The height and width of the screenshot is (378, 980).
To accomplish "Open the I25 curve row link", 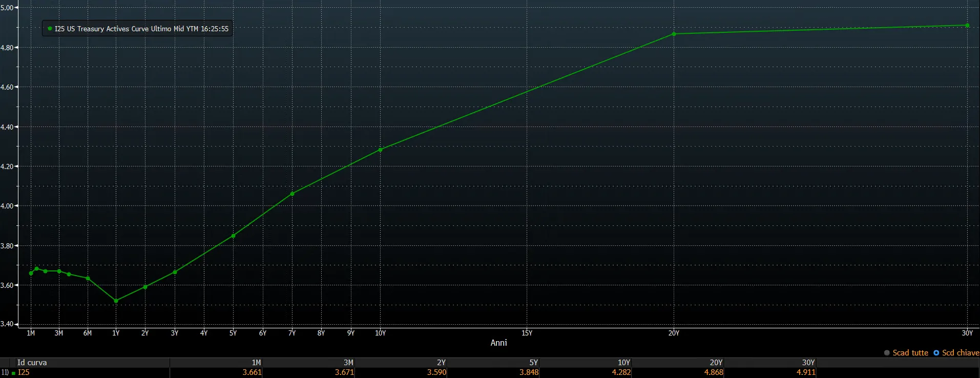I will click(24, 372).
